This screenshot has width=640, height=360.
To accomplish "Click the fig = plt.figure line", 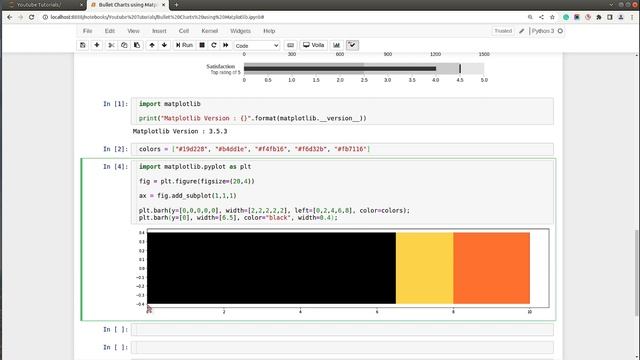I will [196, 181].
